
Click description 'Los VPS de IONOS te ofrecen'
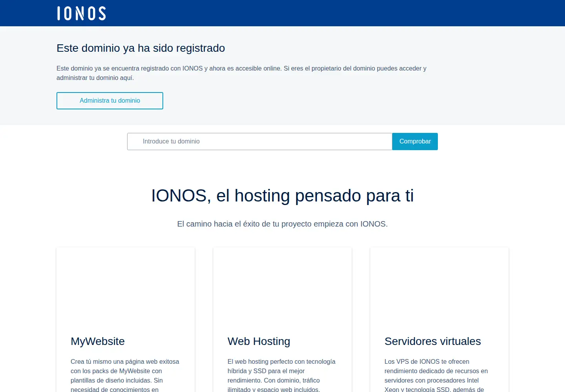pos(436,375)
